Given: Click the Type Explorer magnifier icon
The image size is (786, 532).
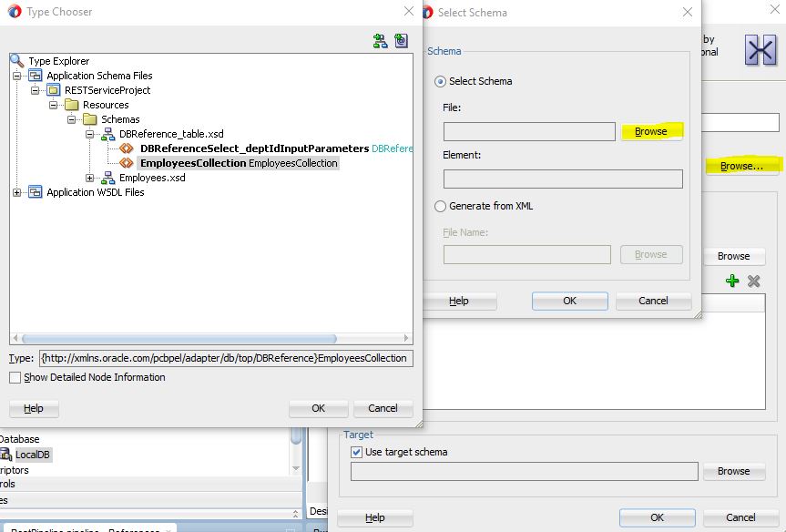Looking at the screenshot, I should coord(17,61).
